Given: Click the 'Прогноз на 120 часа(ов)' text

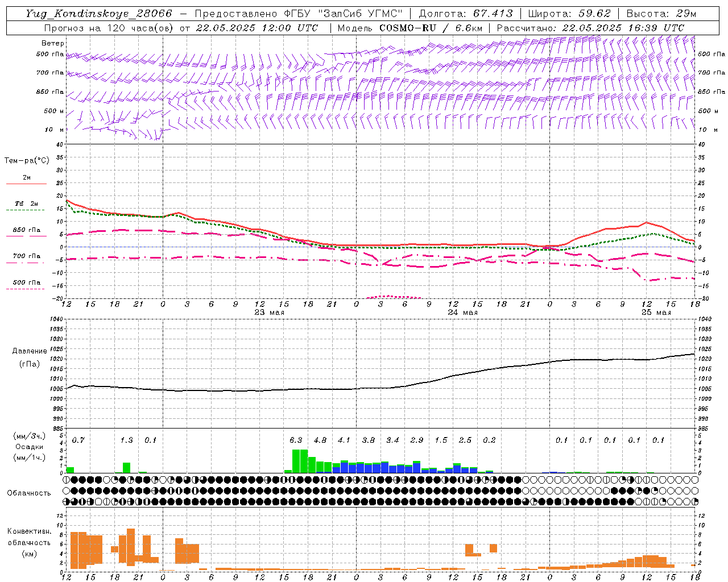Looking at the screenshot, I should pyautogui.click(x=109, y=28).
